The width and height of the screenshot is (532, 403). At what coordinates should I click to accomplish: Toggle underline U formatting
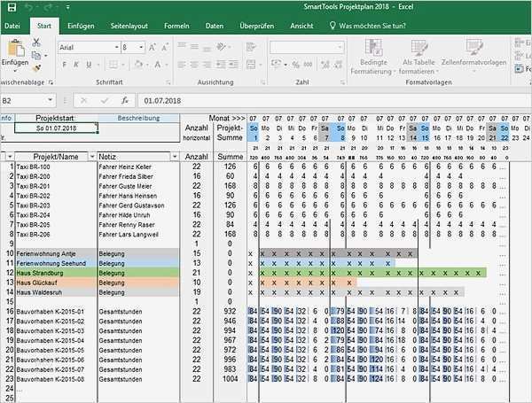pos(88,66)
